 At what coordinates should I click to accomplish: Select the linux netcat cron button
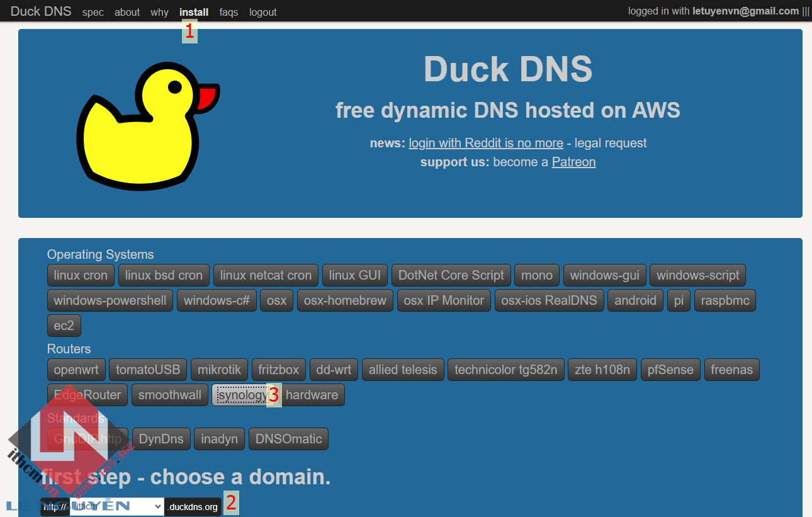point(266,275)
